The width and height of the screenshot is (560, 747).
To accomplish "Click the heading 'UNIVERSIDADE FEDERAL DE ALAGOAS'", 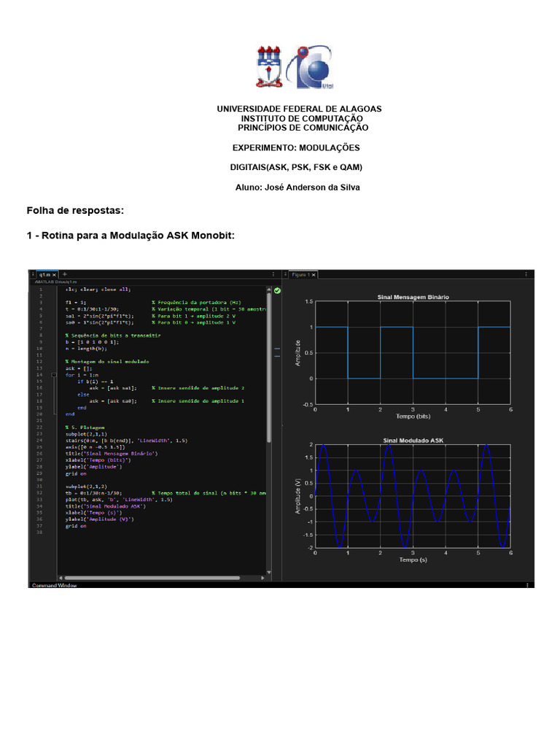I will click(299, 109).
